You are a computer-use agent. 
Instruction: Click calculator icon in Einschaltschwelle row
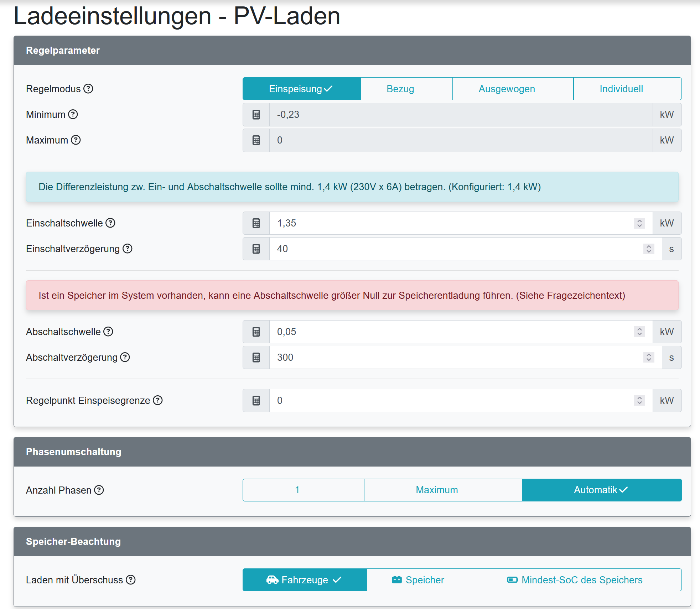tap(256, 223)
